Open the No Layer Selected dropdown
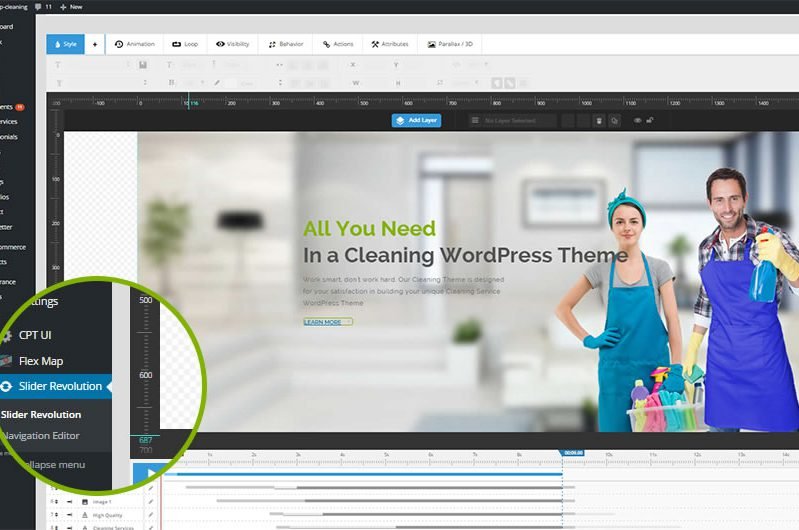The width and height of the screenshot is (799, 530). [512, 120]
